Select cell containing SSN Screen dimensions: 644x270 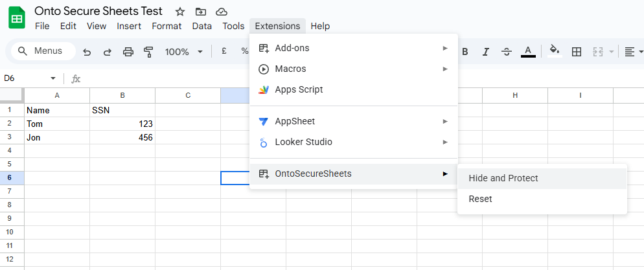(x=122, y=110)
